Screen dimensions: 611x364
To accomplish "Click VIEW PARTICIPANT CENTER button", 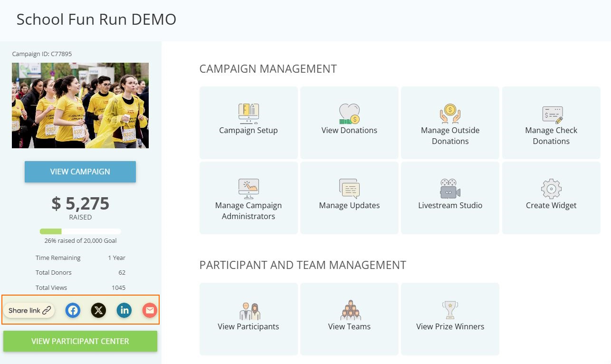I will point(80,341).
